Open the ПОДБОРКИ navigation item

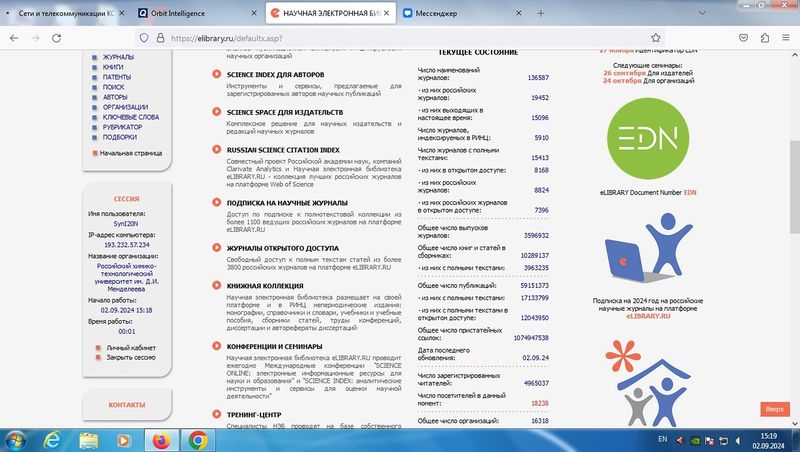coord(120,137)
